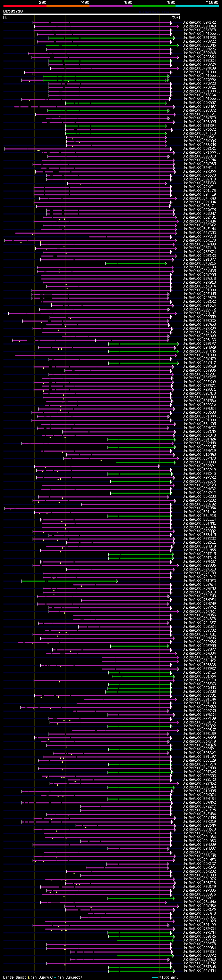The width and height of the screenshot is (222, 980).
Task: Select hit label UniRef100_Q84WH0
Action: tap(199, 902)
